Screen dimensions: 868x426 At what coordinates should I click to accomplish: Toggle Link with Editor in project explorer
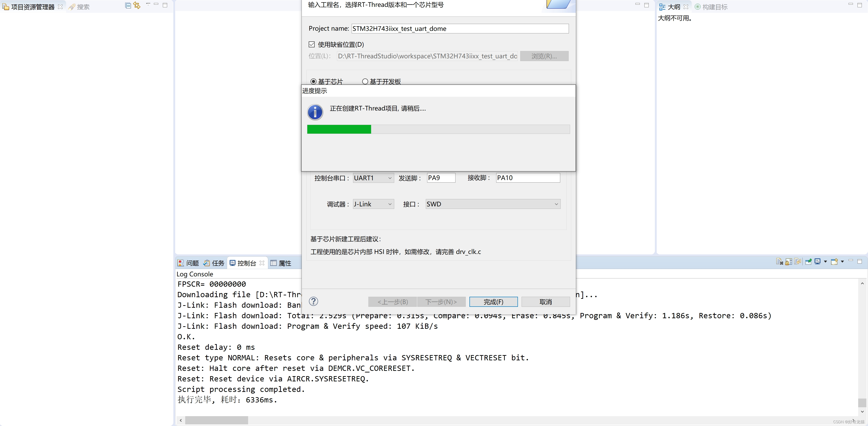[137, 5]
